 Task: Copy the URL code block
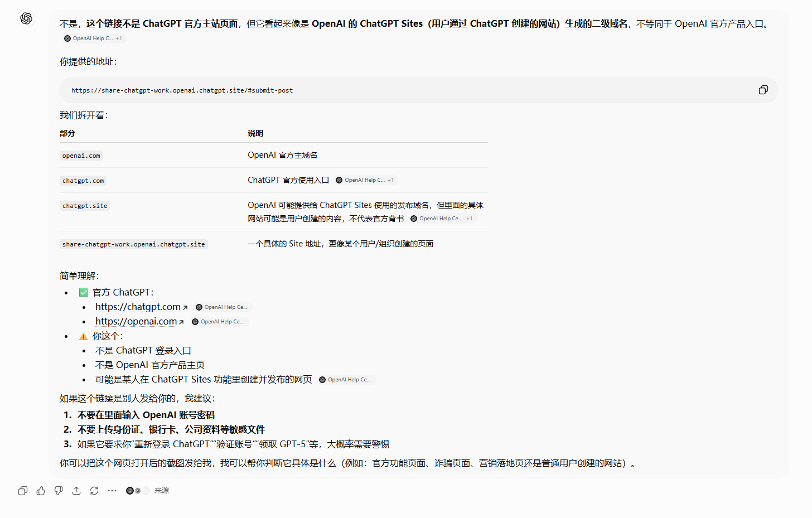tap(763, 90)
